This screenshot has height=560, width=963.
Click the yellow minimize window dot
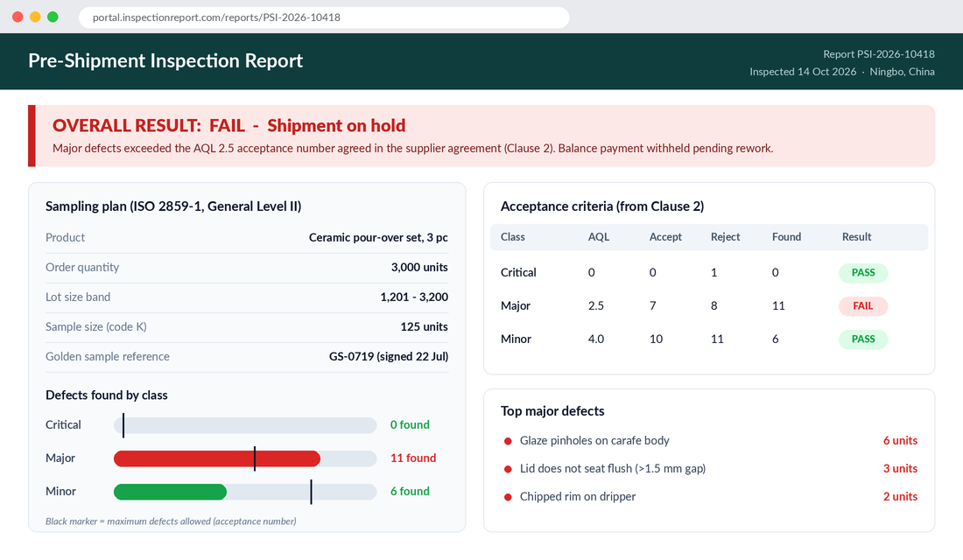tap(36, 17)
